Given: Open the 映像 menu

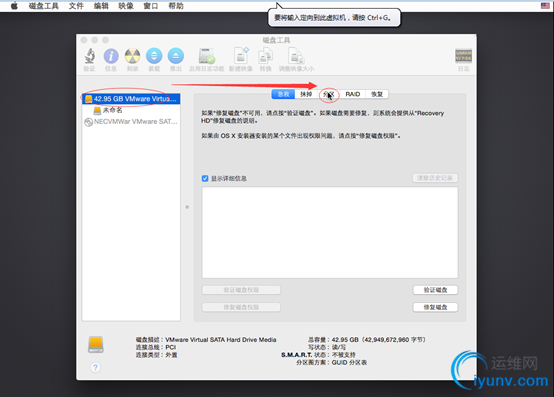Looking at the screenshot, I should coord(126,6).
